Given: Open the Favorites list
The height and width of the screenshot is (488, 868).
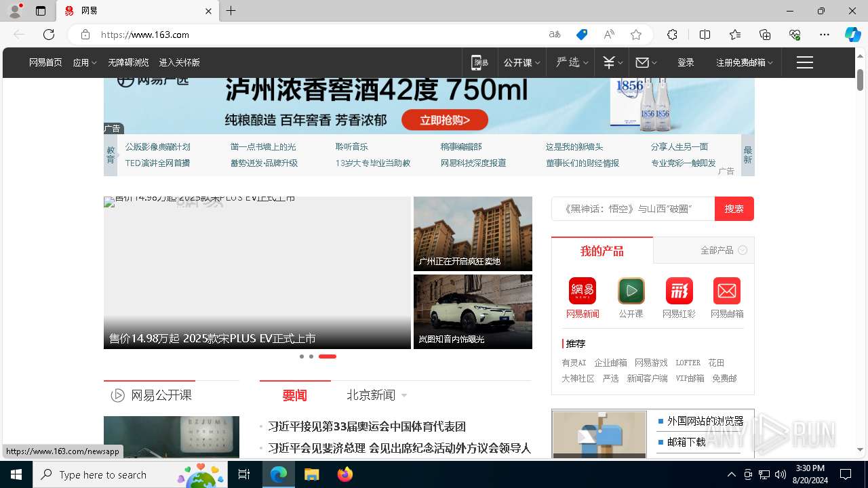Looking at the screenshot, I should pyautogui.click(x=735, y=35).
